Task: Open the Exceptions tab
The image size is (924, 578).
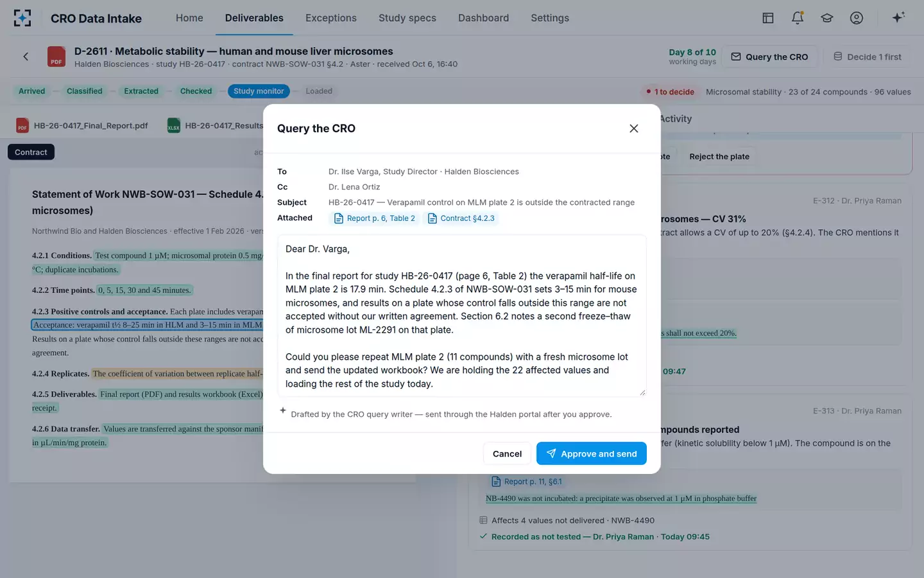Action: pos(331,18)
